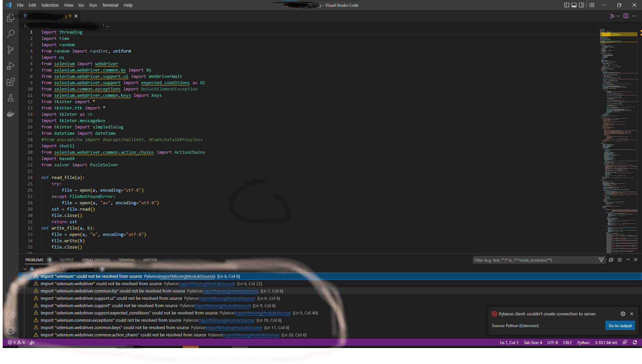The image size is (642, 364).
Task: Collapse the file problems tree group
Action: point(25,269)
